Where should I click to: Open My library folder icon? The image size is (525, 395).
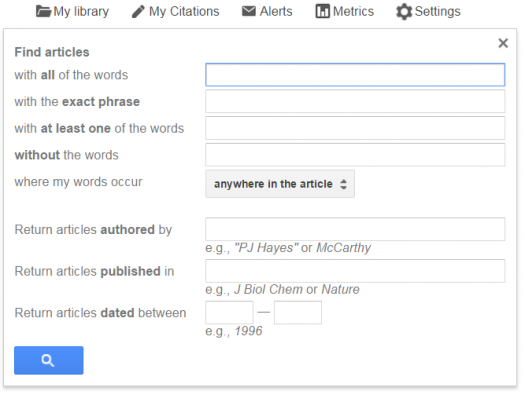coord(44,11)
